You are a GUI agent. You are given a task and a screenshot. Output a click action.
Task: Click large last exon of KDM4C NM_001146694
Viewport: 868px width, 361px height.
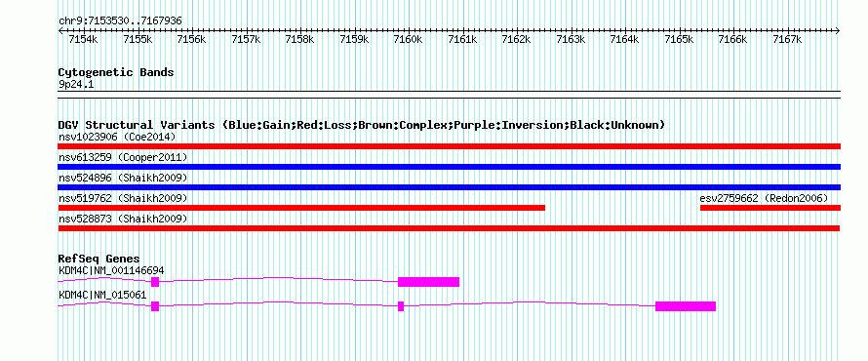pos(428,282)
